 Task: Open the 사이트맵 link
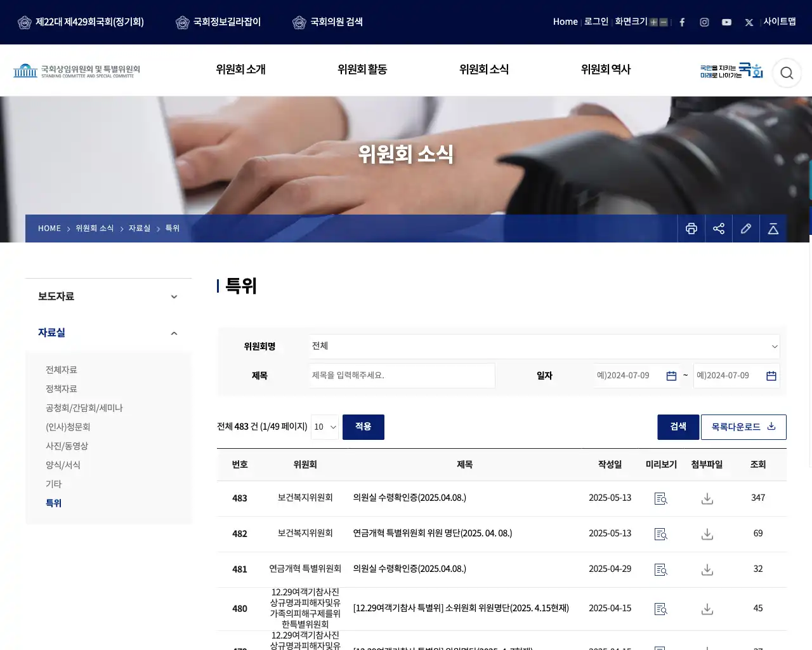click(780, 22)
